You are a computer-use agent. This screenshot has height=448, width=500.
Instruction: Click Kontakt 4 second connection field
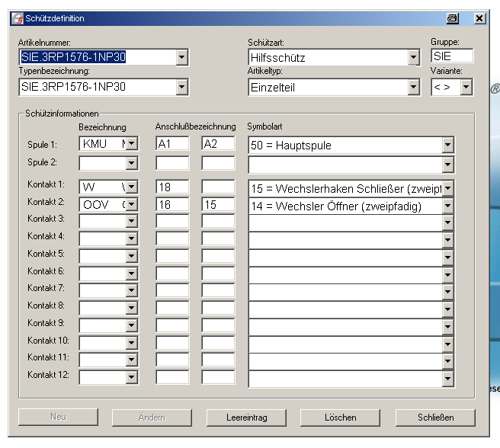(x=218, y=238)
